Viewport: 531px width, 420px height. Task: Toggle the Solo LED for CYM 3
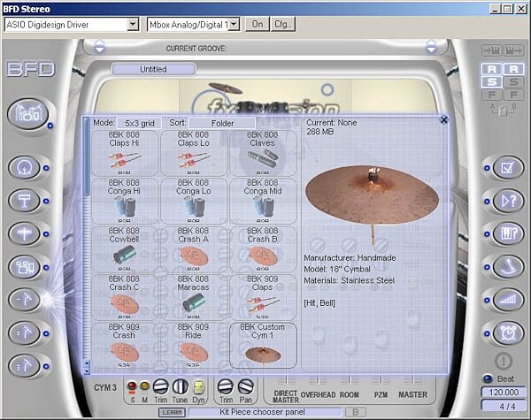132,386
